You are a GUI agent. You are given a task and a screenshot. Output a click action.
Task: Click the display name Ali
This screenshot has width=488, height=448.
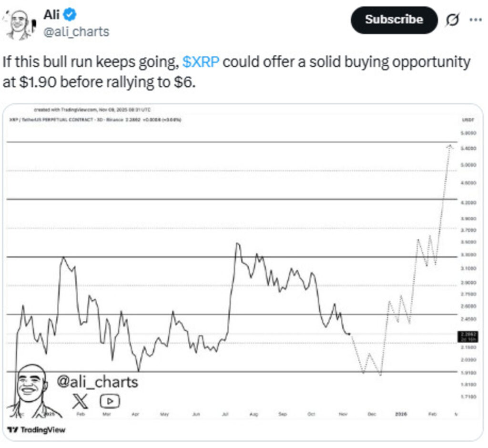pos(51,15)
